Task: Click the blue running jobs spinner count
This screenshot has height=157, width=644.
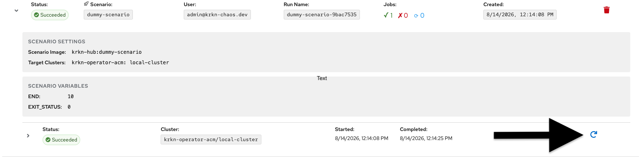Action: (x=419, y=16)
